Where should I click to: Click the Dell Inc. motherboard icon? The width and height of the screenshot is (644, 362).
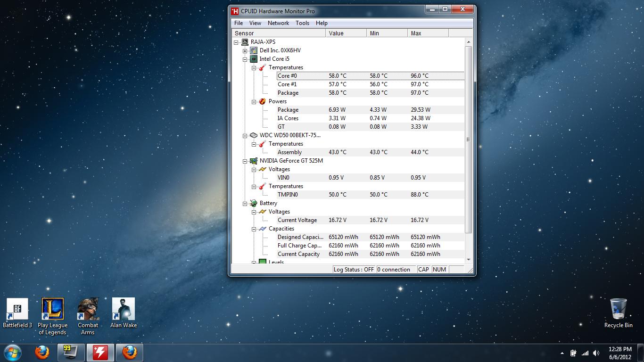click(254, 50)
